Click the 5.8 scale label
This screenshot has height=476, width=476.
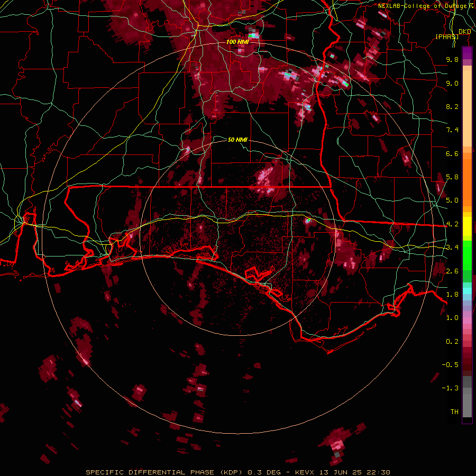tap(452, 177)
